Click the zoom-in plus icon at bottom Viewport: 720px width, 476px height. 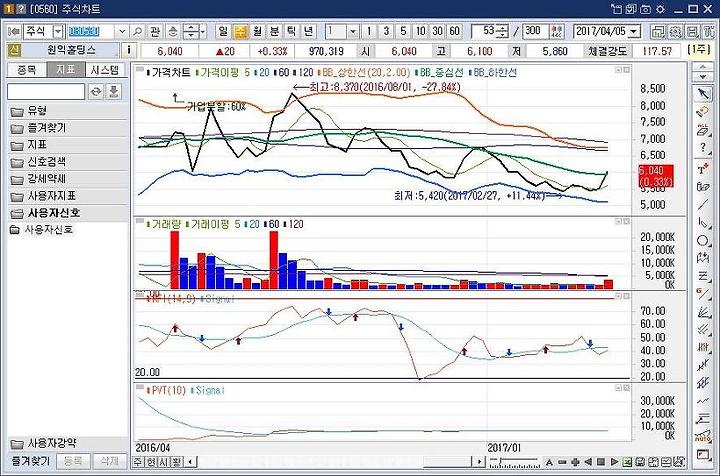click(575, 462)
